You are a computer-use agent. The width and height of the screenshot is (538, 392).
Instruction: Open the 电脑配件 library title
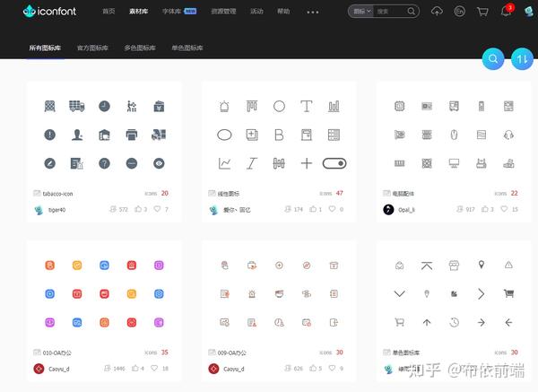403,194
